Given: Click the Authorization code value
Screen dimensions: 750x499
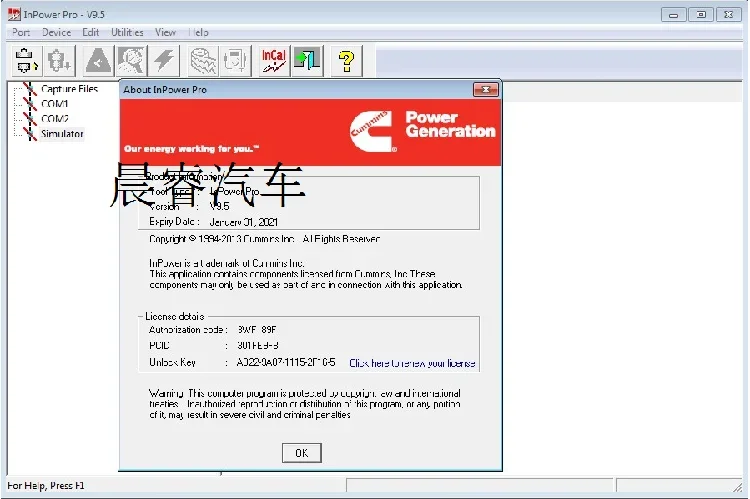Looking at the screenshot, I should [257, 330].
